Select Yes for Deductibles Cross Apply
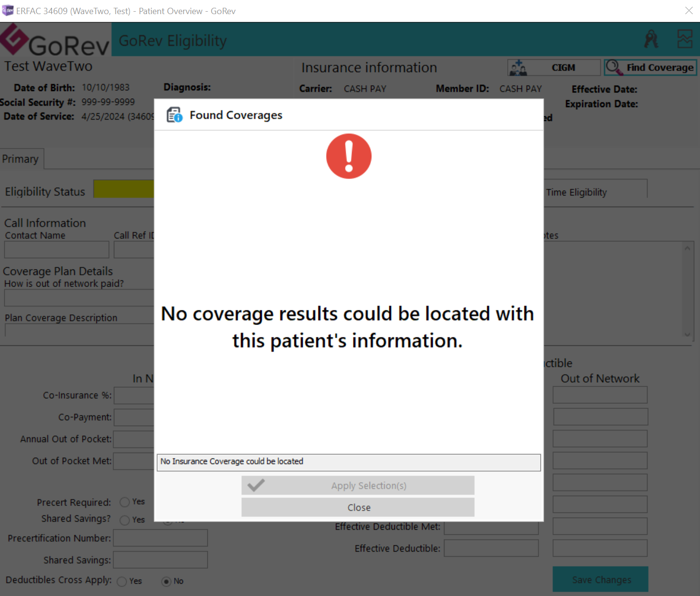The height and width of the screenshot is (596, 700). [122, 581]
